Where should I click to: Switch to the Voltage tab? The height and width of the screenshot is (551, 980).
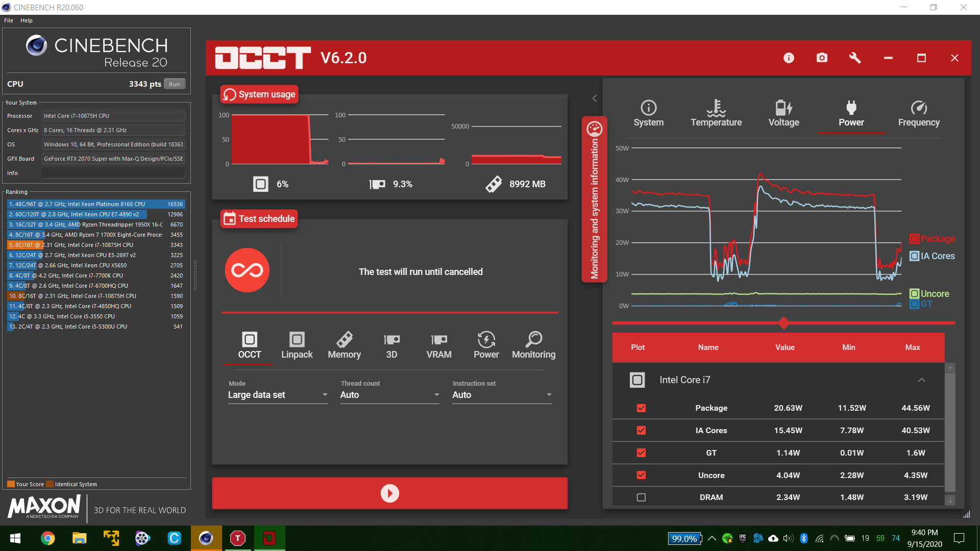click(x=784, y=114)
